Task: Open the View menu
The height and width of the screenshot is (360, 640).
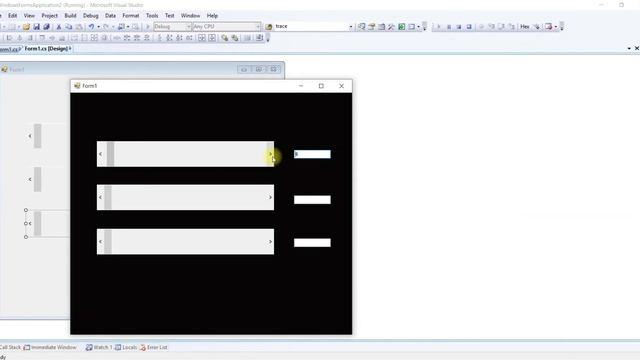Action: (29, 16)
